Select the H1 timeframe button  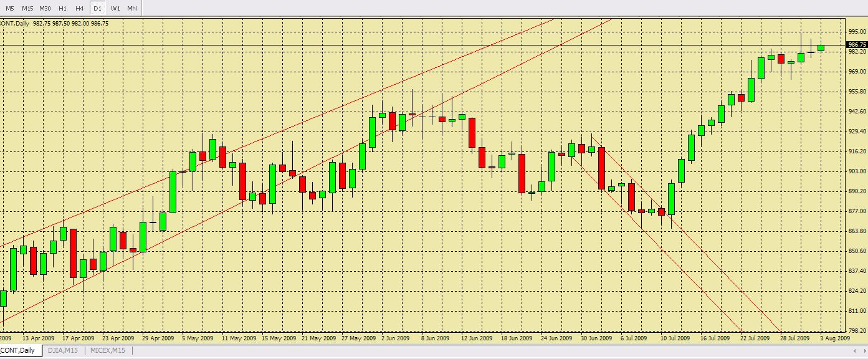click(62, 8)
